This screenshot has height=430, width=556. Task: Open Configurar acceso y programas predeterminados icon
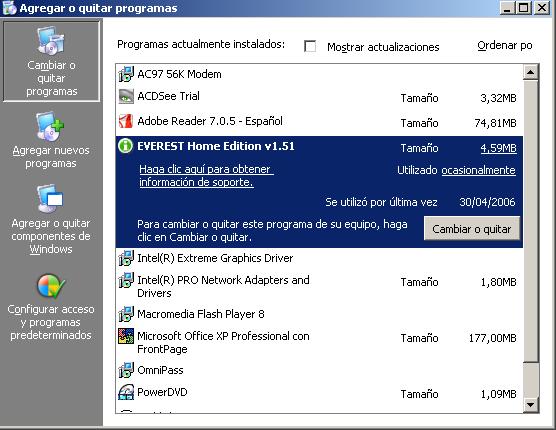coord(51,286)
